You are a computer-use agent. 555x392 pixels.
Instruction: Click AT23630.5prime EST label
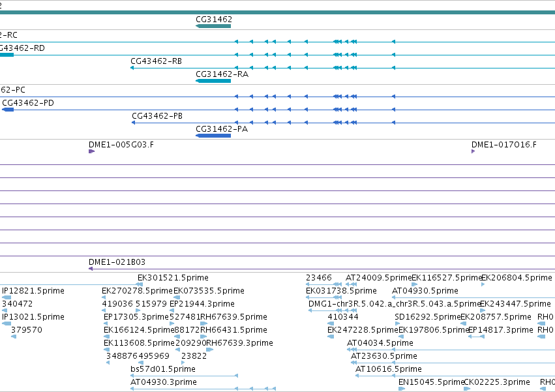tap(384, 356)
